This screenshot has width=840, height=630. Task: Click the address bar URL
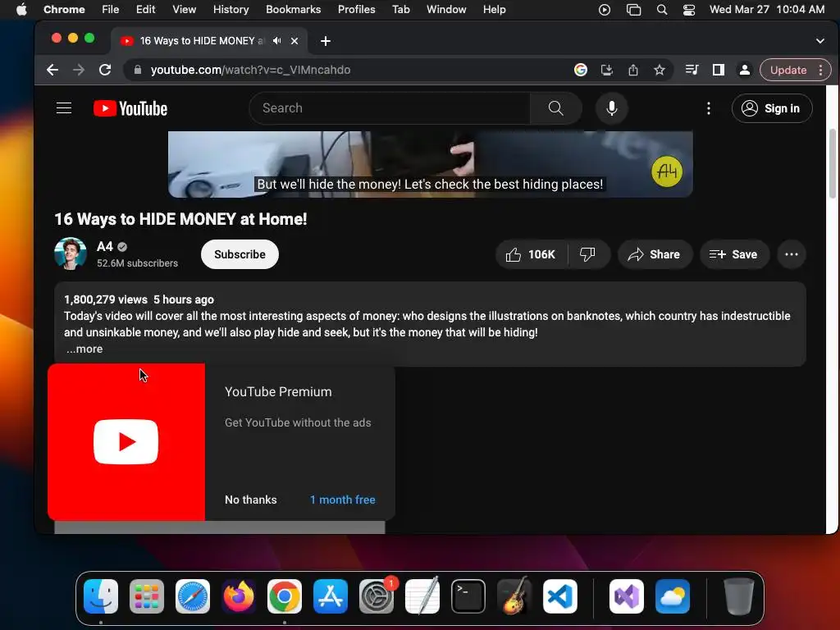[x=250, y=71]
